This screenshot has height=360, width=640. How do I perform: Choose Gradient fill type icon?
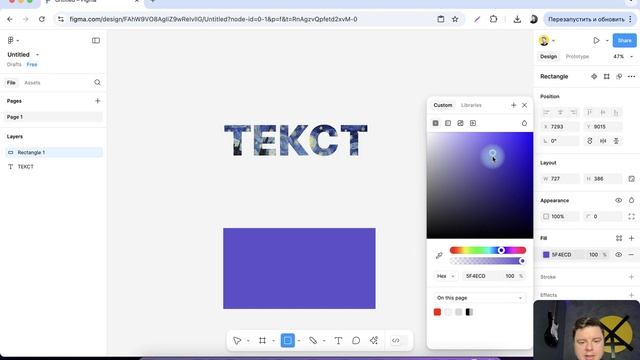(448, 123)
